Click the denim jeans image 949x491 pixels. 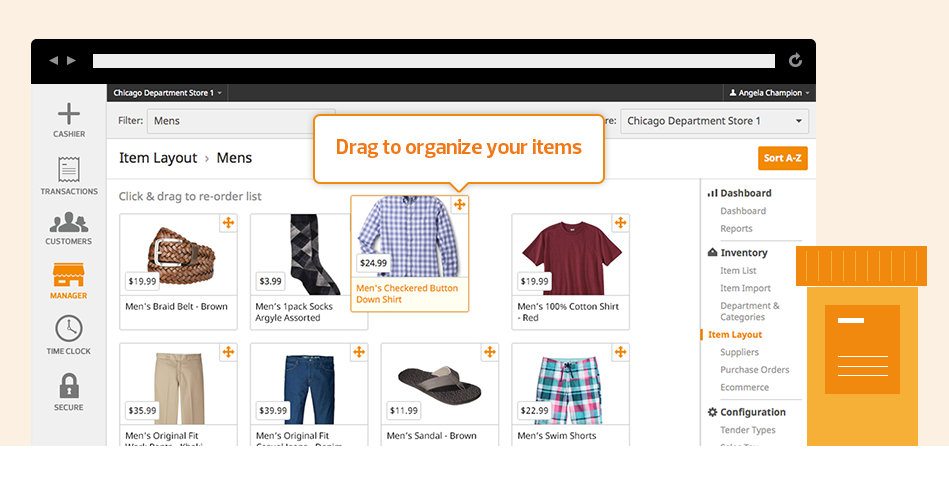point(309,389)
